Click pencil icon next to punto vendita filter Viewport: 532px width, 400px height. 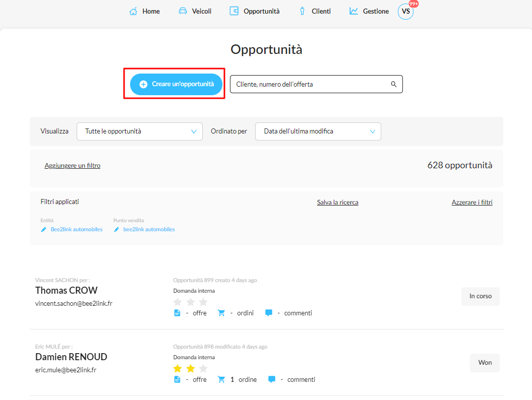(x=116, y=230)
